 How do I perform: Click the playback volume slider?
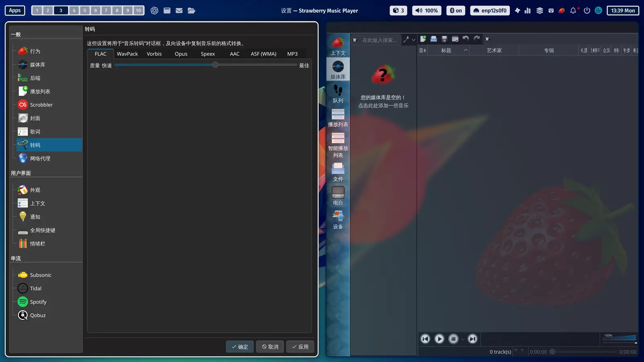[x=619, y=338]
